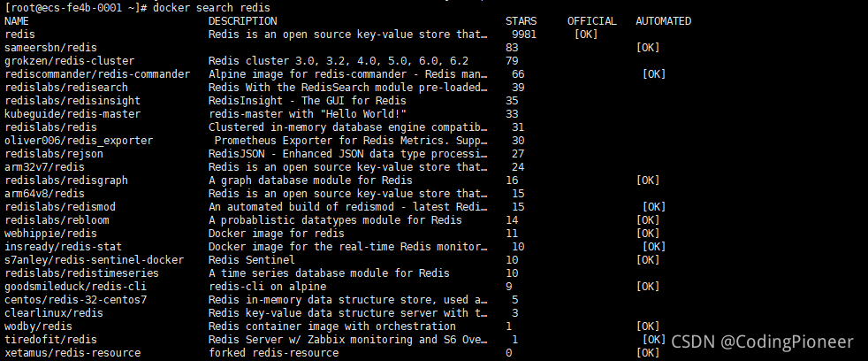868x361 pixels.
Task: Click the [OK] marker under OFFICIAL
Action: pos(586,35)
